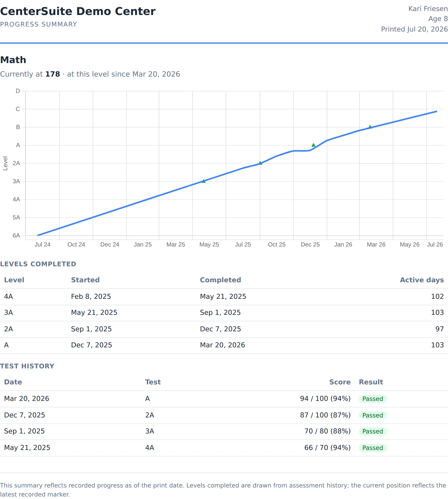The image size is (448, 499).
Task: Click the Result column header
Action: (371, 382)
